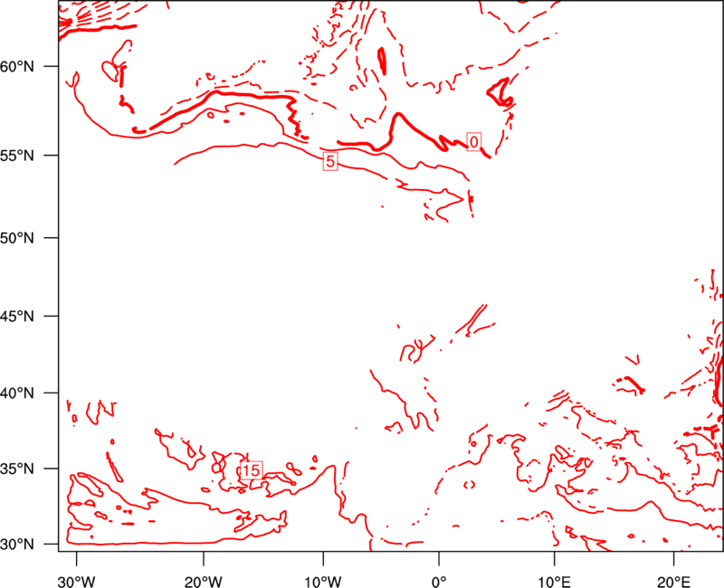Click the contour label '0'

coord(473,142)
